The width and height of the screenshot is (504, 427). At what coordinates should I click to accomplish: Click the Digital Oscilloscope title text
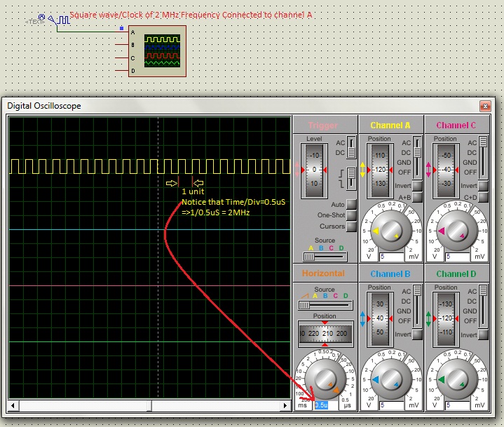pyautogui.click(x=44, y=106)
